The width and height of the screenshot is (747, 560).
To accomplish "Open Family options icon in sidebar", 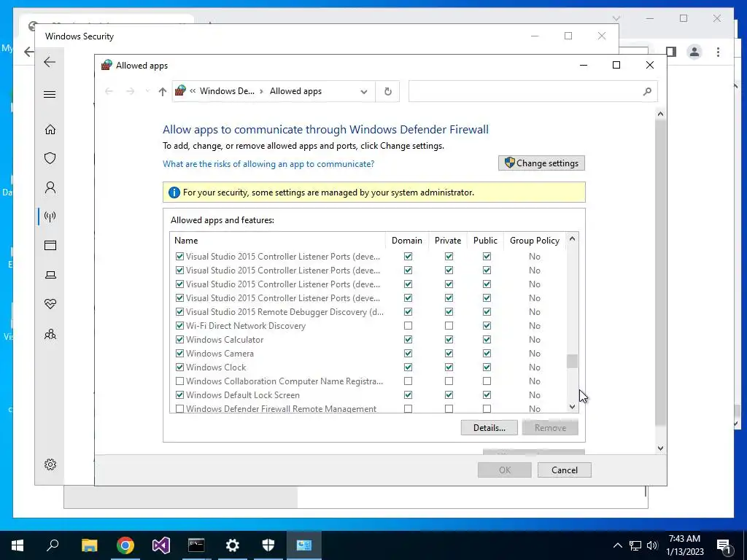I will click(x=50, y=334).
